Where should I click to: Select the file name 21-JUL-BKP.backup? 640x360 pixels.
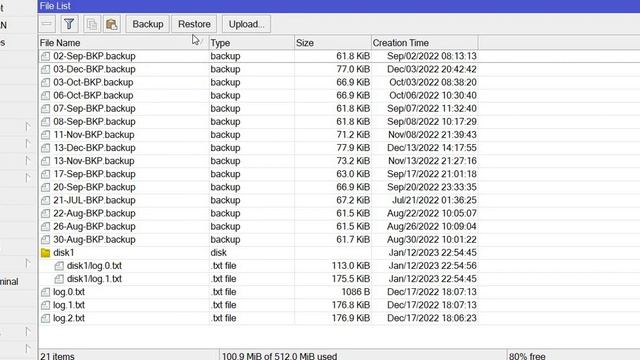pyautogui.click(x=94, y=200)
